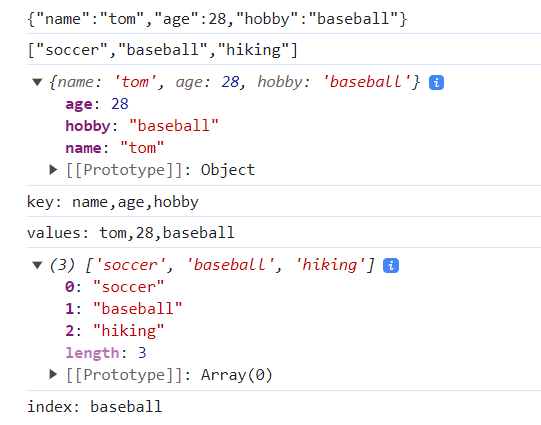Select the ["soccer","baseball","hiking"] string line
541x425 pixels.
click(x=163, y=50)
